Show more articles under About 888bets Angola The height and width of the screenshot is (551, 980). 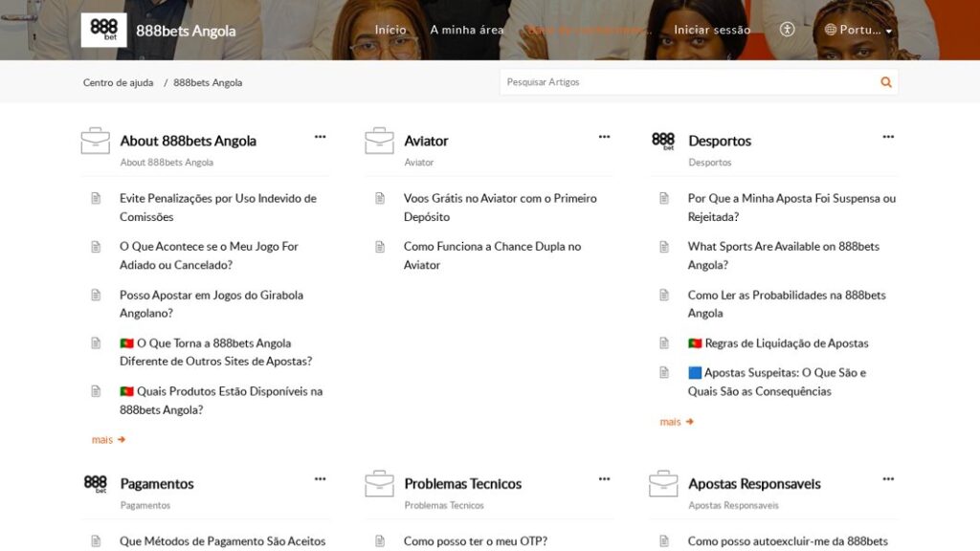tap(108, 440)
